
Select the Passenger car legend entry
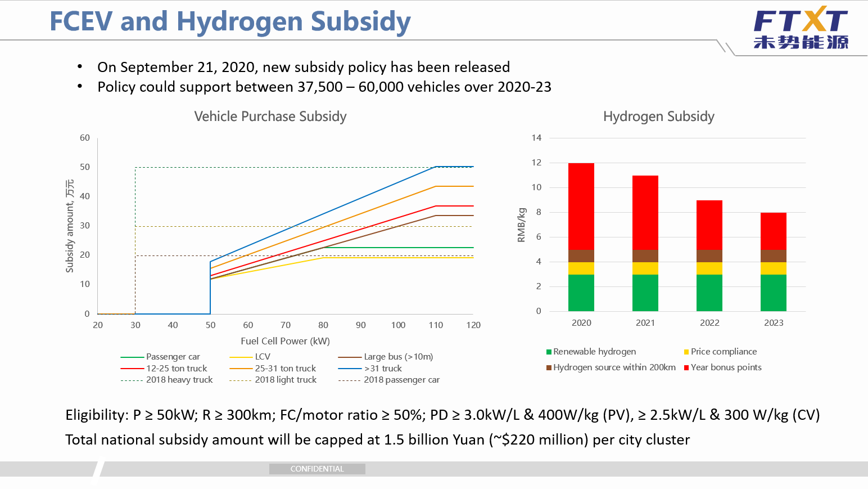click(160, 357)
